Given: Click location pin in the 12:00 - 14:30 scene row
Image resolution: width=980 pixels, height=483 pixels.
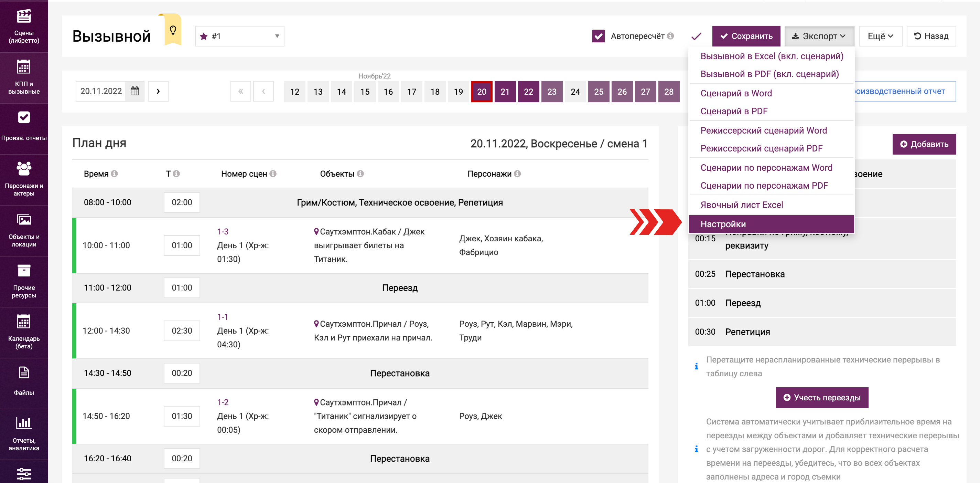Looking at the screenshot, I should pos(316,324).
